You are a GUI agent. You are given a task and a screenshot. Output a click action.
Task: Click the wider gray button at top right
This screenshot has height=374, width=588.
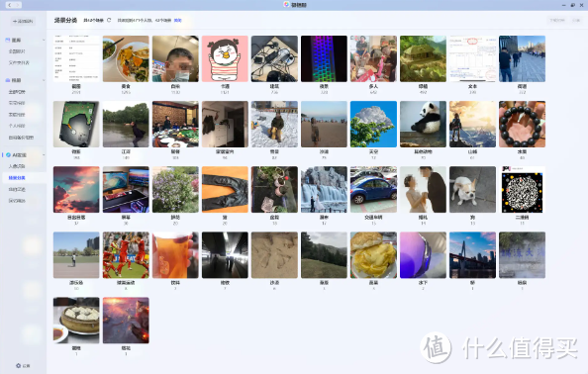click(x=557, y=20)
